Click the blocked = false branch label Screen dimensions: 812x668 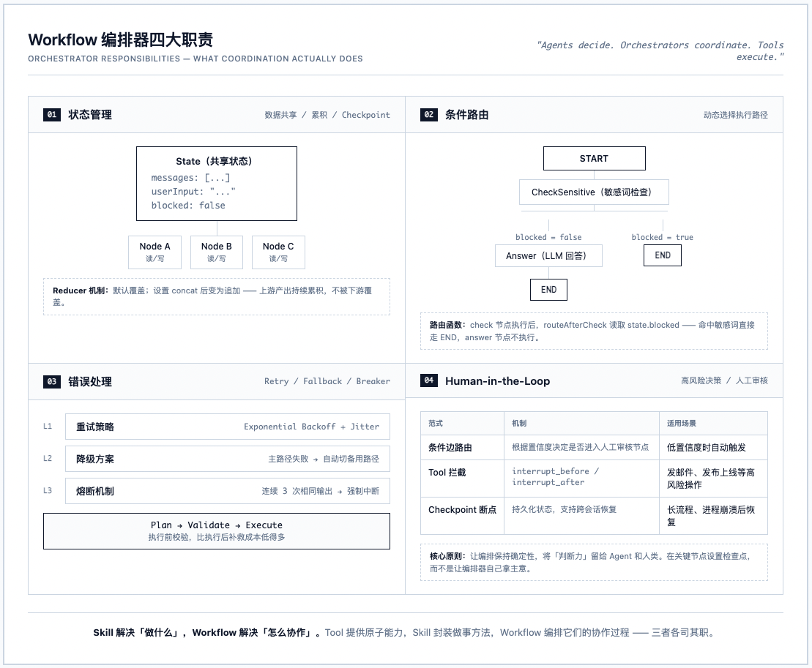tap(548, 237)
